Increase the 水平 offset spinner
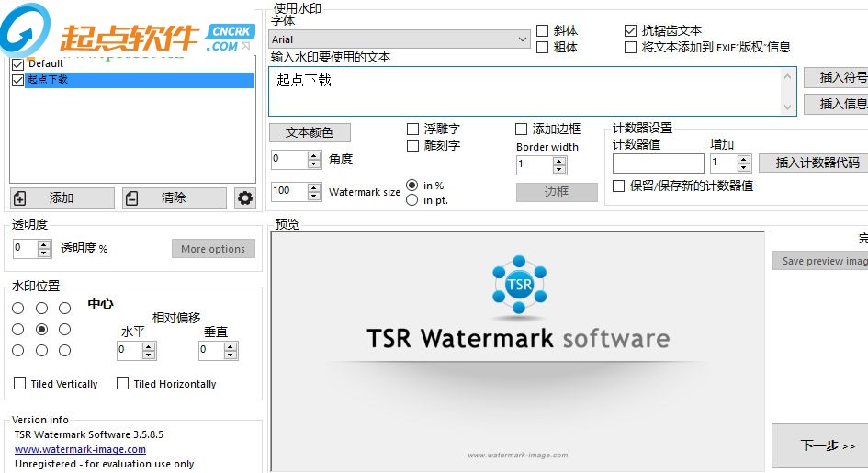 pyautogui.click(x=149, y=347)
